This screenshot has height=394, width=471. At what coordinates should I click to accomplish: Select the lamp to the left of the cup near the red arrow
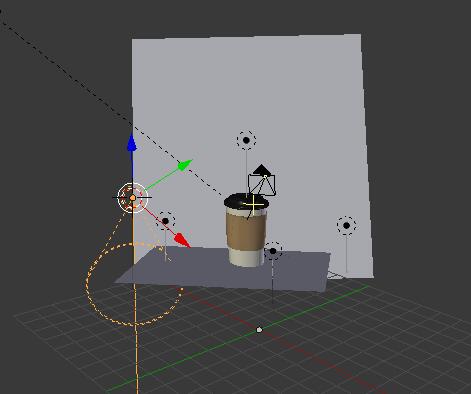[166, 221]
